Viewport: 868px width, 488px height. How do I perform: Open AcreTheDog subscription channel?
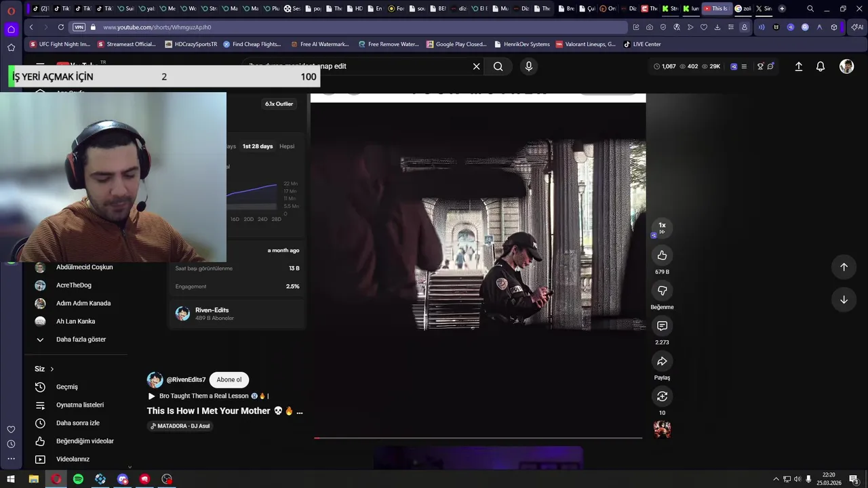coord(73,285)
